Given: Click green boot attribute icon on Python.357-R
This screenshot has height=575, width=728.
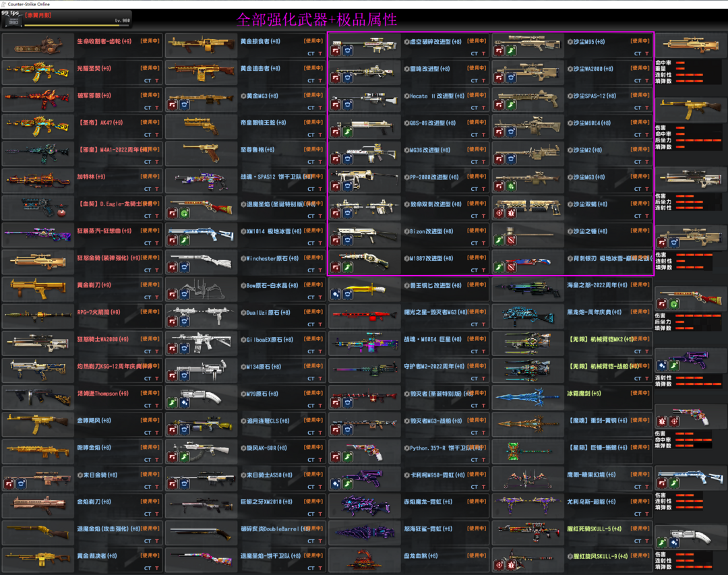Looking at the screenshot, I should (348, 457).
